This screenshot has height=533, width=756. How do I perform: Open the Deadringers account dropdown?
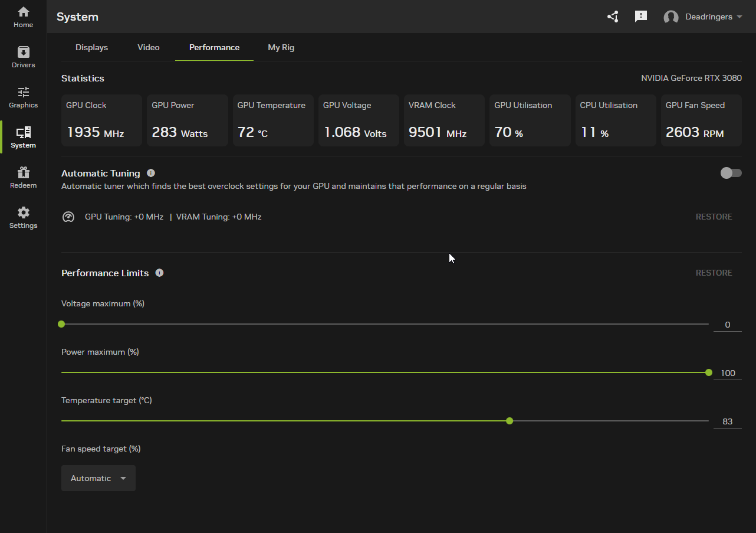[x=703, y=17]
